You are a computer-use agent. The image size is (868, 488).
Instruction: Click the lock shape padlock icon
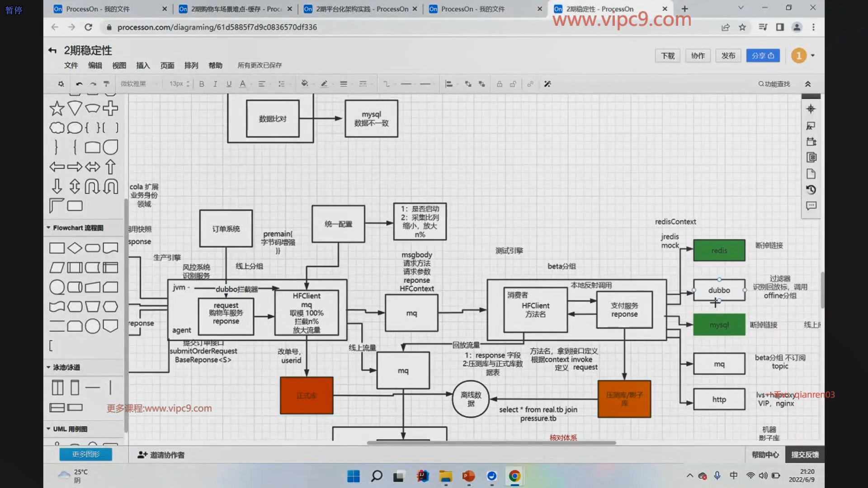pos(499,84)
